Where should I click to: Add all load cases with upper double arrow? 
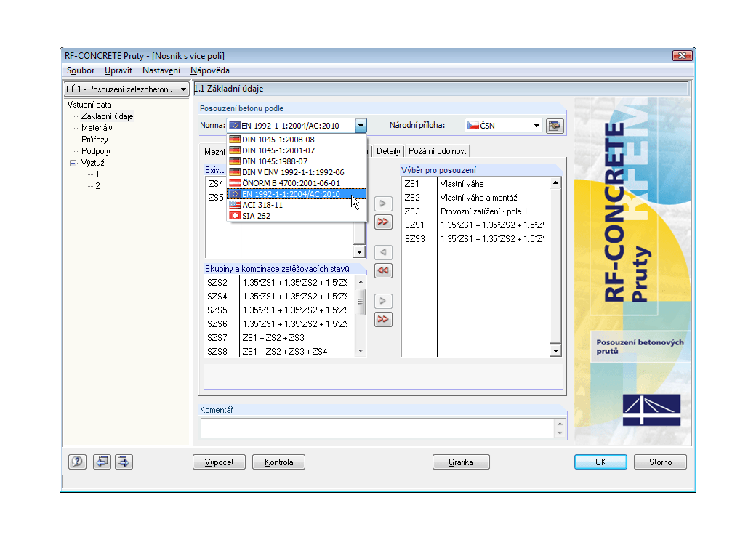point(383,222)
